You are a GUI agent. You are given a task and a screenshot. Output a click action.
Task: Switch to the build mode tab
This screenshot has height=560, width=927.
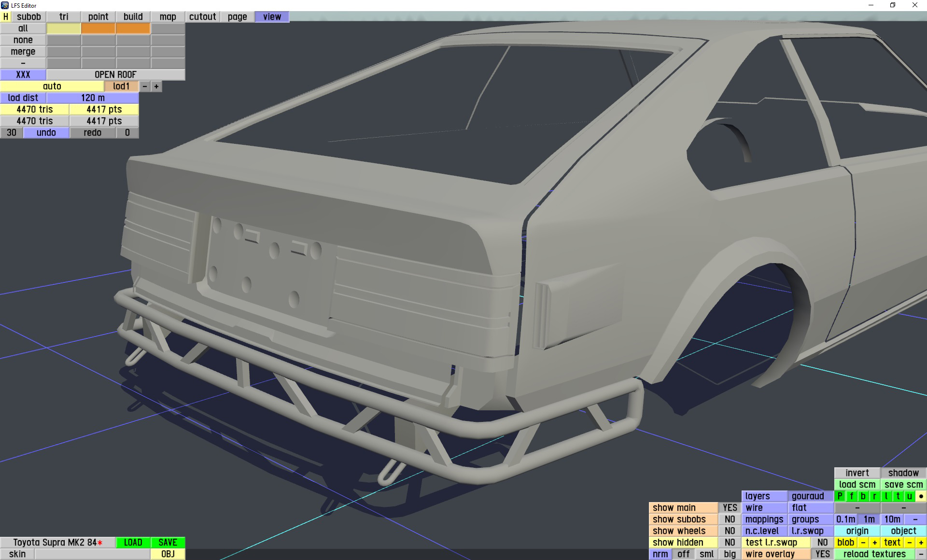click(x=133, y=16)
